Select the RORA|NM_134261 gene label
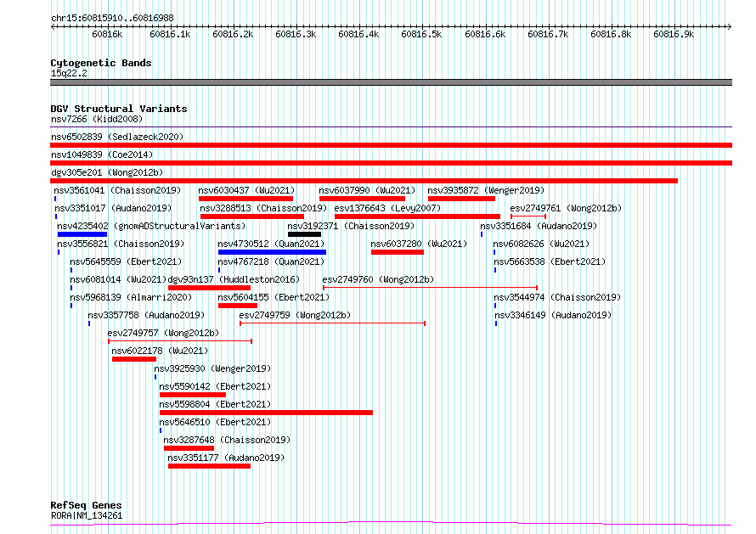The width and height of the screenshot is (756, 534). 87,515
